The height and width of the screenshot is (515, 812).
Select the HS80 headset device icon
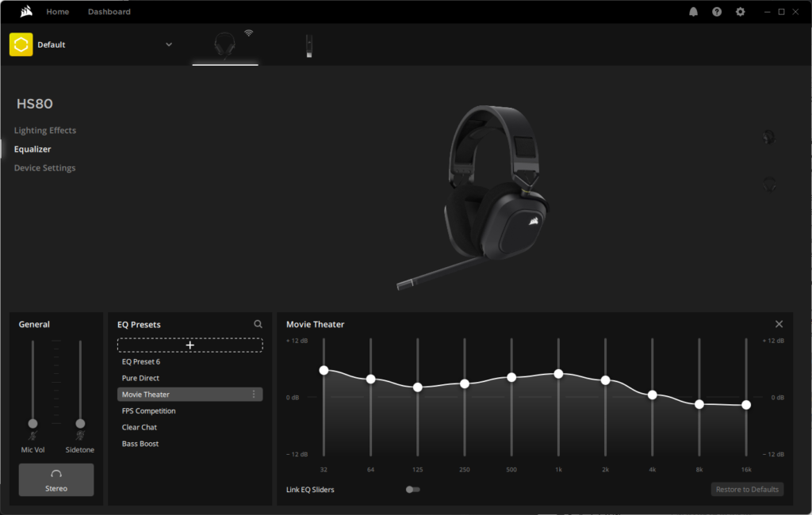pyautogui.click(x=224, y=45)
